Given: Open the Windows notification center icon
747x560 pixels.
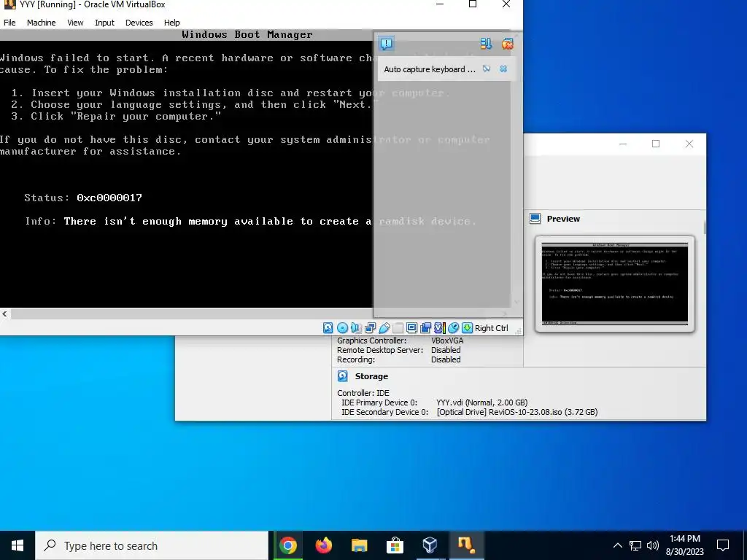Looking at the screenshot, I should point(723,545).
